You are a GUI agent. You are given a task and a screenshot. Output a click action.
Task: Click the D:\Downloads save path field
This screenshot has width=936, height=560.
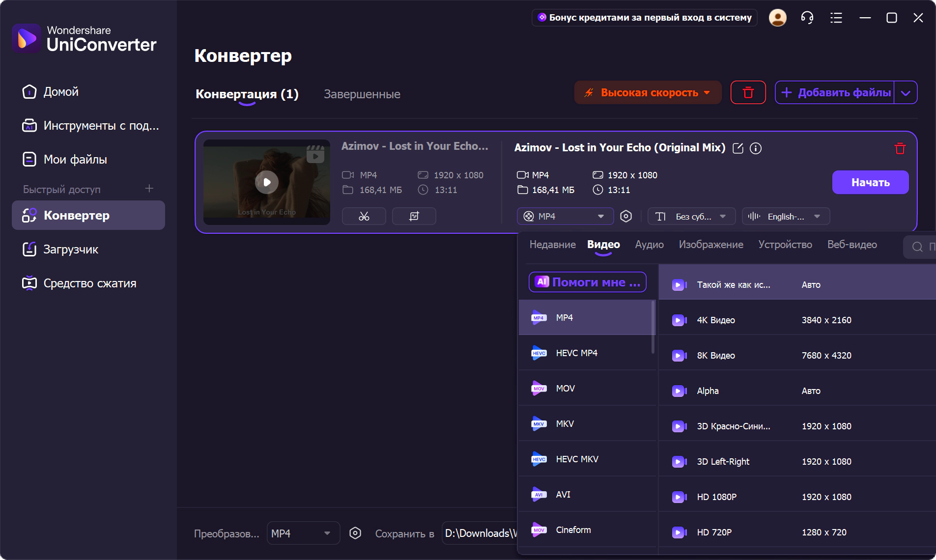click(x=480, y=533)
